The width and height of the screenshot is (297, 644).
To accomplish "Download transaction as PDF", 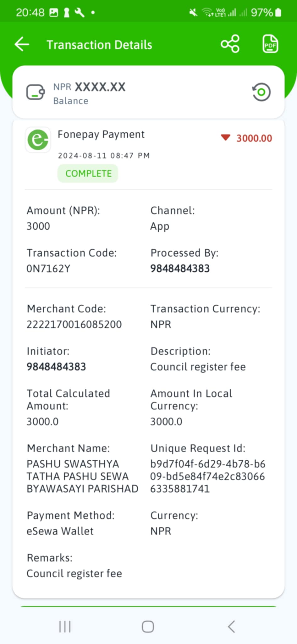I will (270, 44).
